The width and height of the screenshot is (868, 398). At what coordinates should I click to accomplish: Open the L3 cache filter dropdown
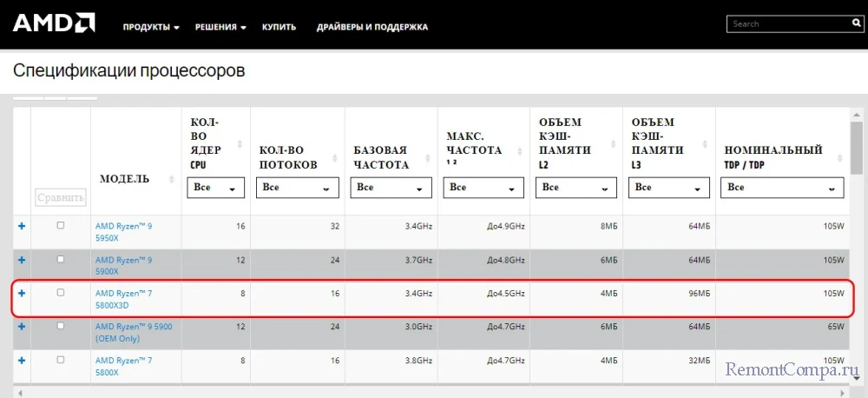point(668,188)
